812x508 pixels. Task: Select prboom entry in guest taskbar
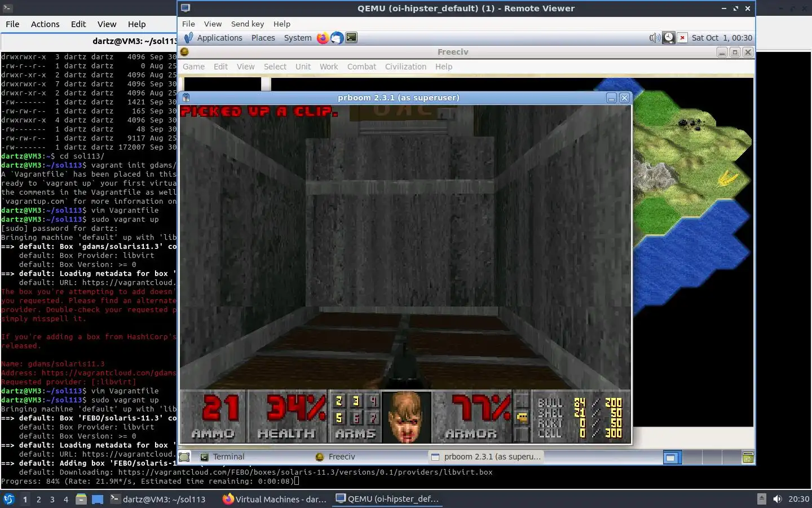(486, 457)
